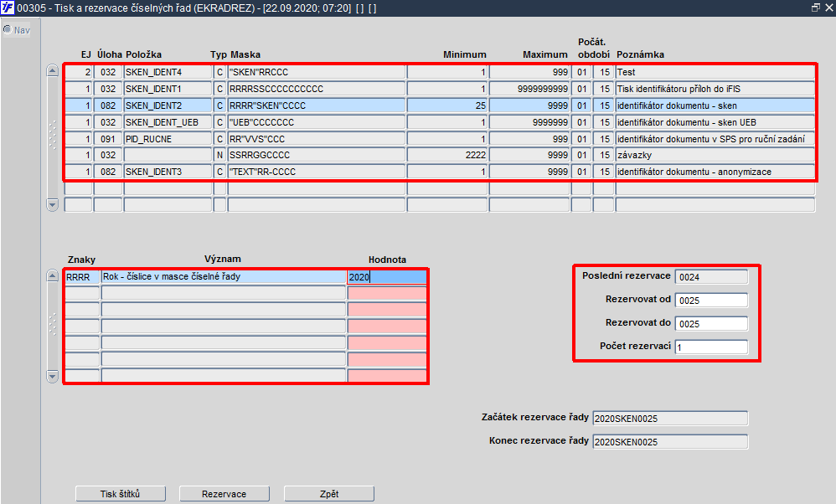Select the SKEN_IDENT1 item cell
836x504 pixels.
click(168, 89)
